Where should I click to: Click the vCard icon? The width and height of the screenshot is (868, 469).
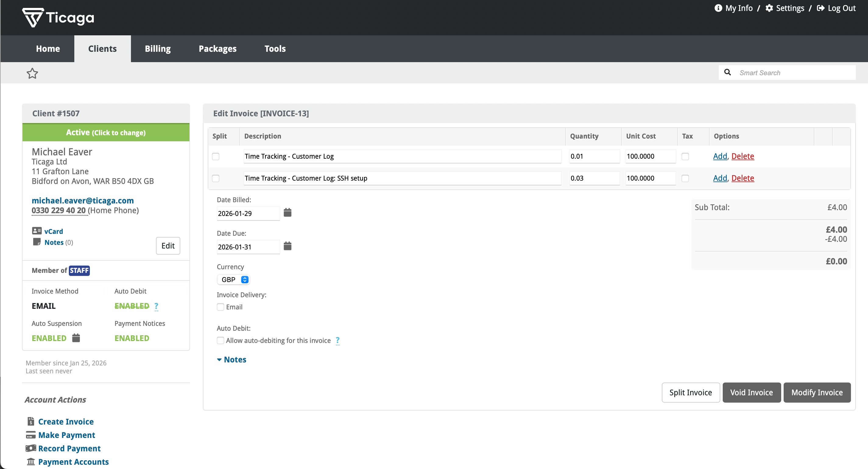point(37,231)
